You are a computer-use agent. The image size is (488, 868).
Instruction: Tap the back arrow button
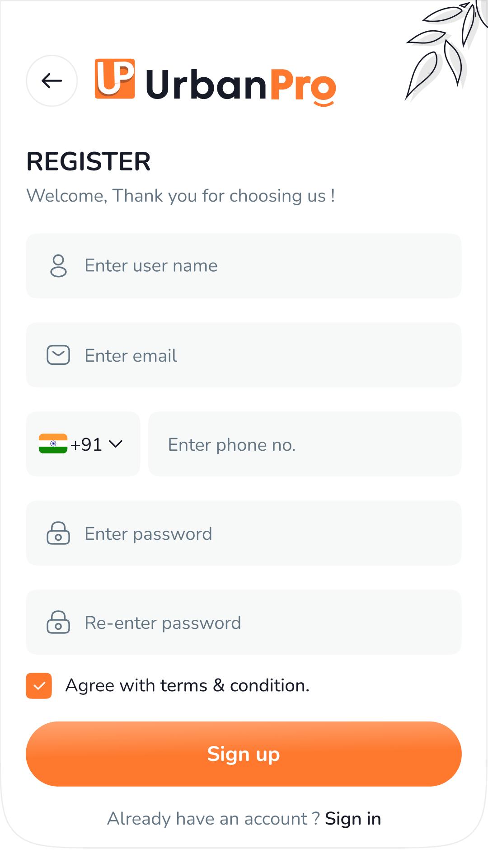[52, 81]
